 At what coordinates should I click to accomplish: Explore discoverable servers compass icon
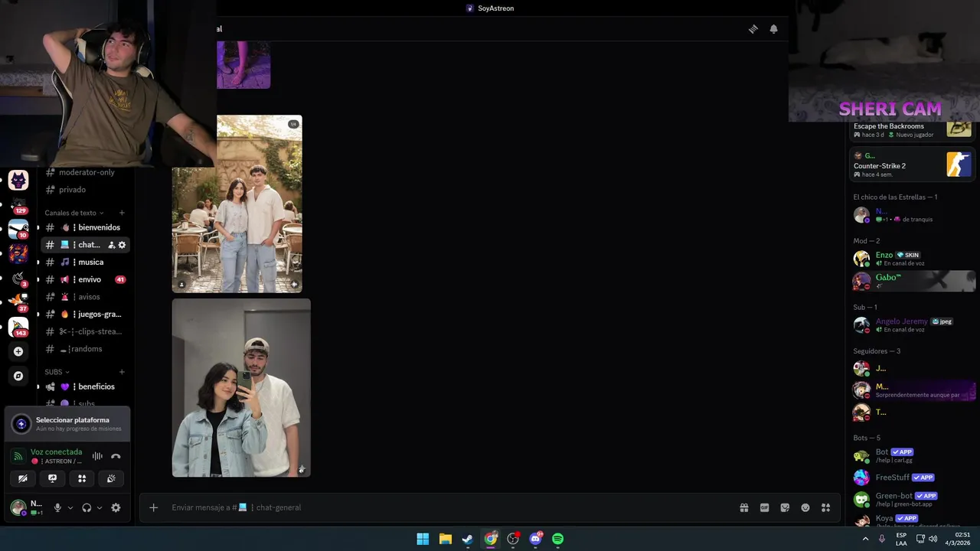pyautogui.click(x=18, y=376)
